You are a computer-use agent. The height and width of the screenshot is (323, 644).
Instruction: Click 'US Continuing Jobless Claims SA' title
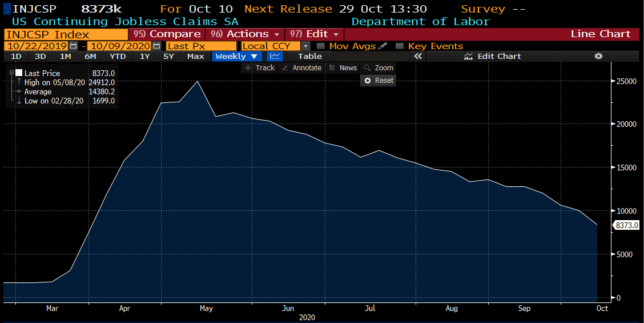pos(125,21)
